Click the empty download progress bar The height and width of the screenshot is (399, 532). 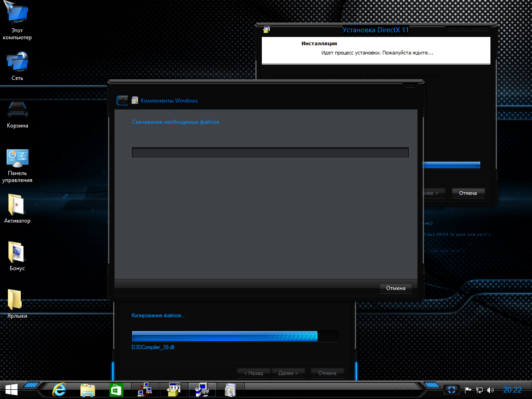[270, 152]
